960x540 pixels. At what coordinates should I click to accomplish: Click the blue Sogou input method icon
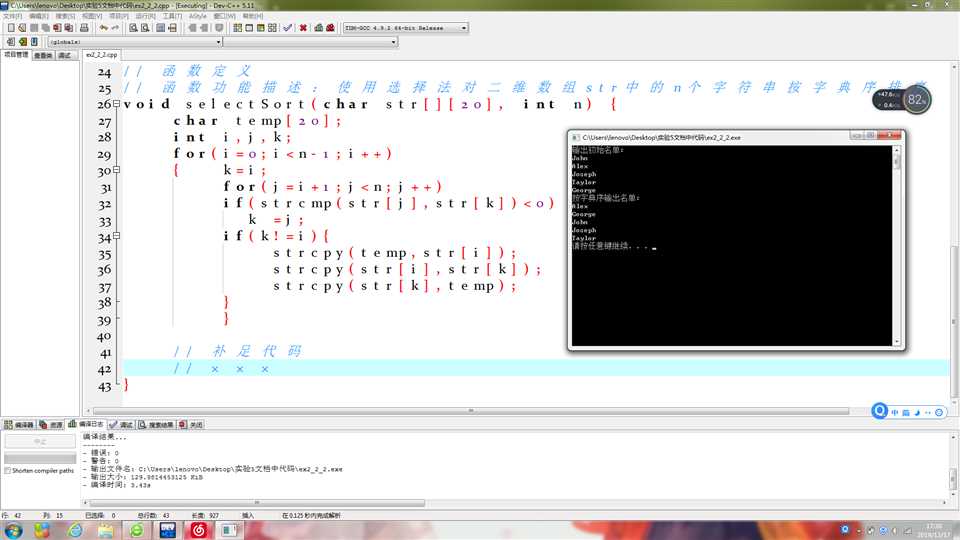pos(879,411)
